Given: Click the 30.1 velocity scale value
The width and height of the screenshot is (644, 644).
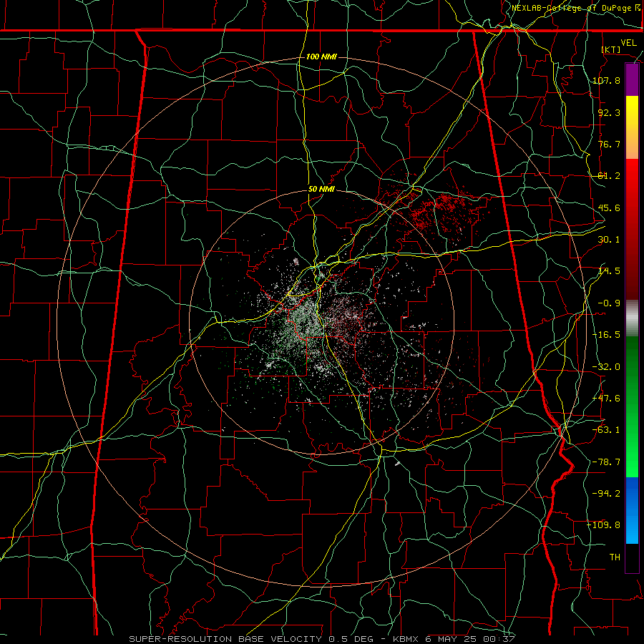Looking at the screenshot, I should 609,240.
